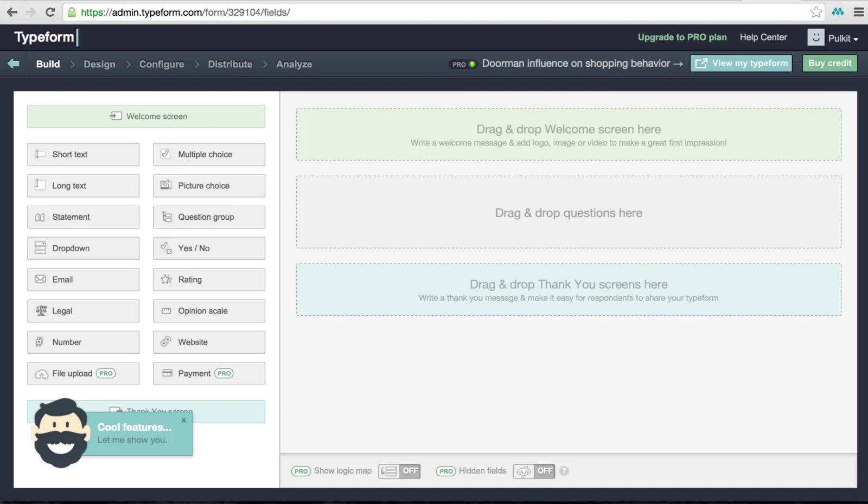Switch to the Build step
Screen dimensions: 868x504
(x=48, y=64)
